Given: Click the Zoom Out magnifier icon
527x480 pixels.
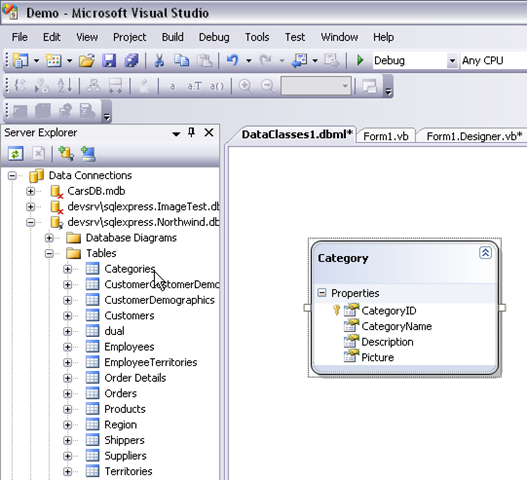Looking at the screenshot, I should (x=268, y=86).
